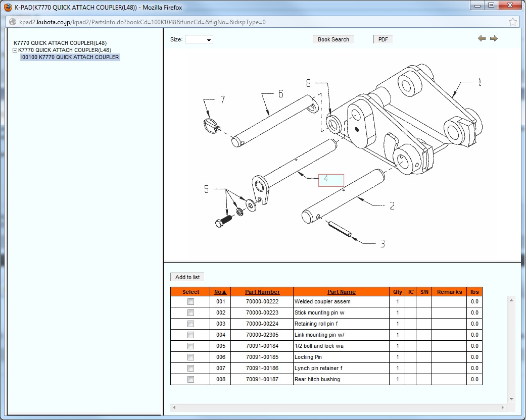
Task: Click top-level K7770 QUICK ATTACH COUPLER(L48) title
Action: coord(60,43)
